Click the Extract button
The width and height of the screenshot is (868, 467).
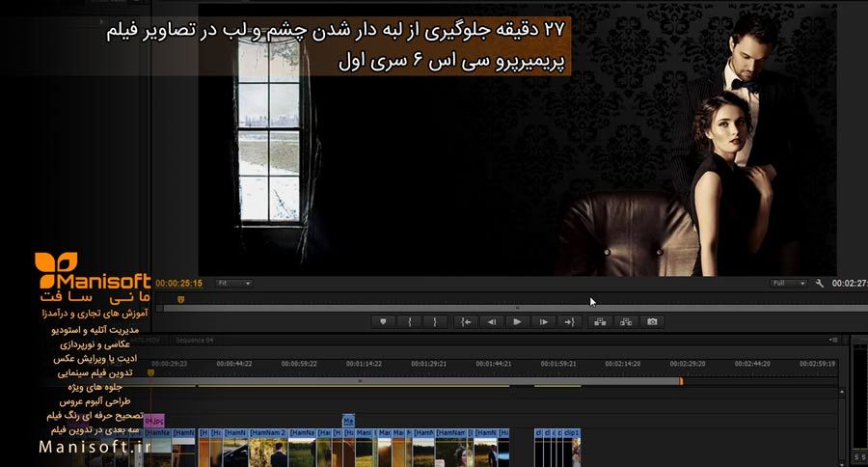(626, 322)
